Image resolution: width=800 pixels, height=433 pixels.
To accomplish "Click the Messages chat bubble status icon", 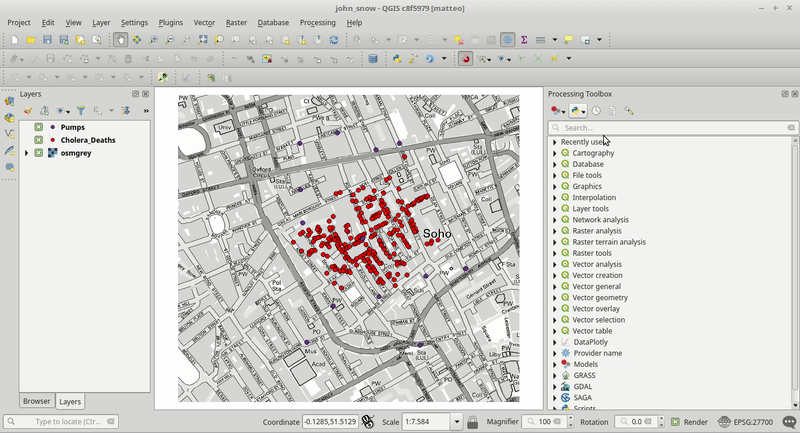I will (789, 422).
